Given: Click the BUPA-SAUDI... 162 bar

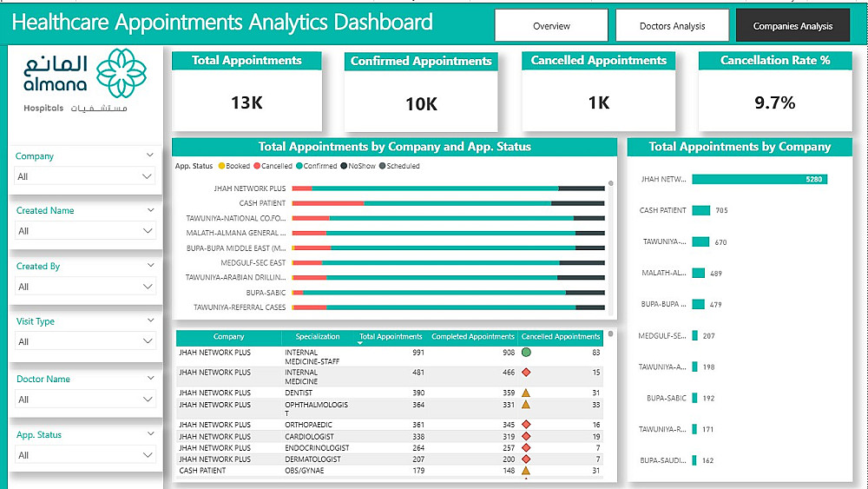Looking at the screenshot, I should point(694,460).
